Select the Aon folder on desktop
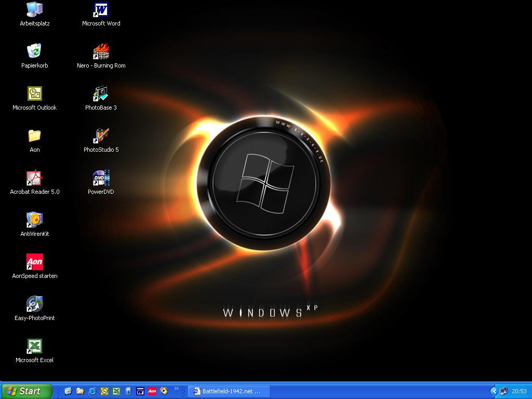Viewport: 532px width, 399px height. coord(35,140)
